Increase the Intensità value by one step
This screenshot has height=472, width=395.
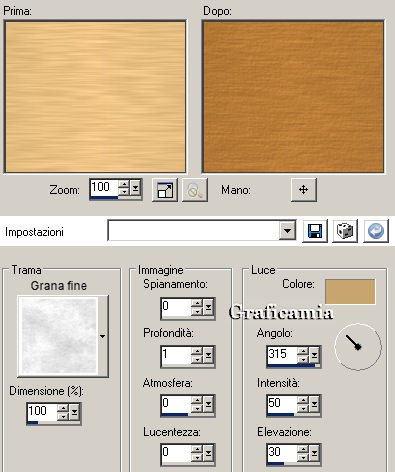303,400
